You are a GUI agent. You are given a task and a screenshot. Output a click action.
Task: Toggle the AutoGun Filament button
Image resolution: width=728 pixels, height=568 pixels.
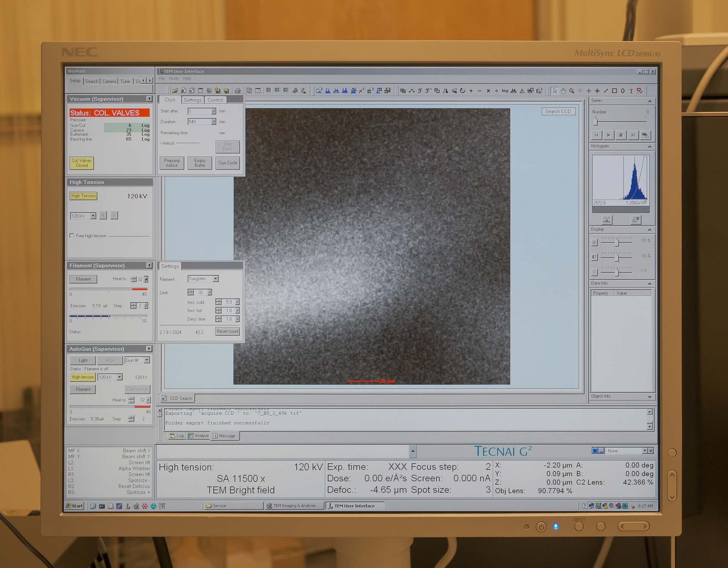click(x=83, y=389)
